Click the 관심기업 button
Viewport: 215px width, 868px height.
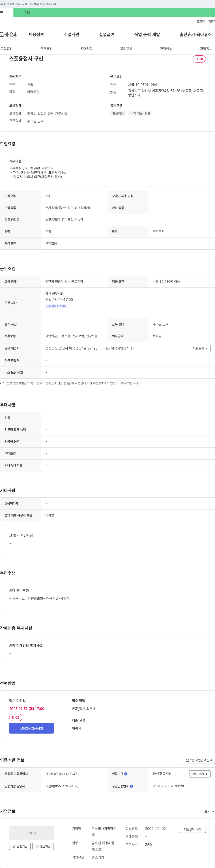(20, 846)
